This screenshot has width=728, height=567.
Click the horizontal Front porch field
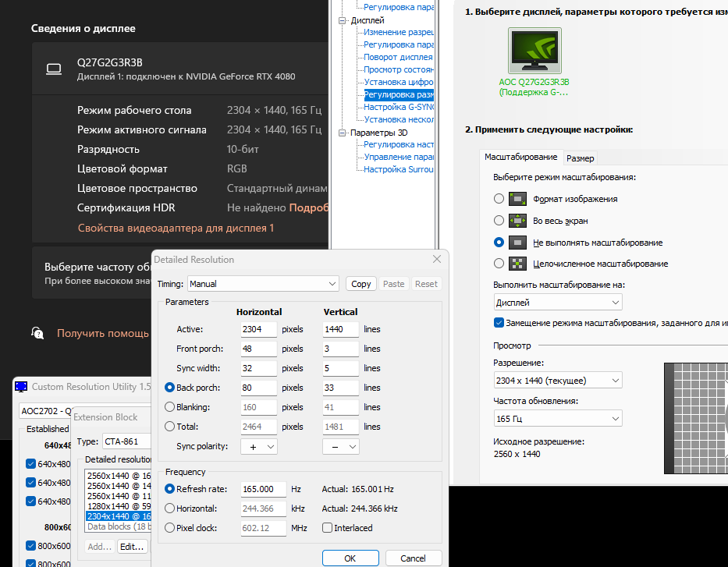tap(258, 349)
